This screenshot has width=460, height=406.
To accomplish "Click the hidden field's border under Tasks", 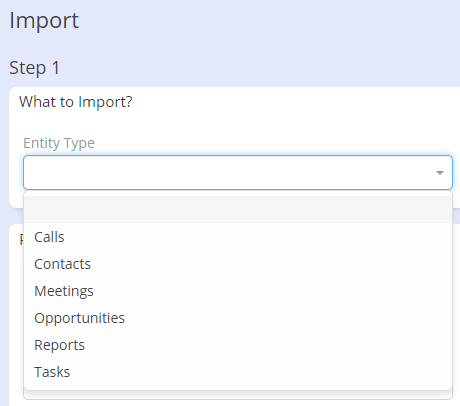I will point(238,396).
